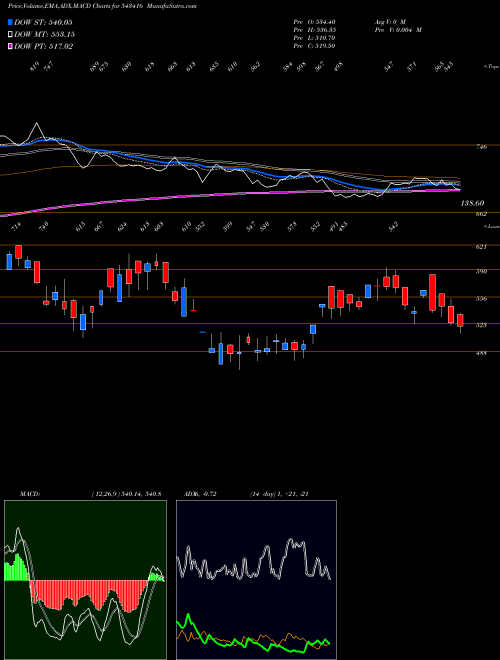Click the blue DOW ST legend swatch

point(10,22)
